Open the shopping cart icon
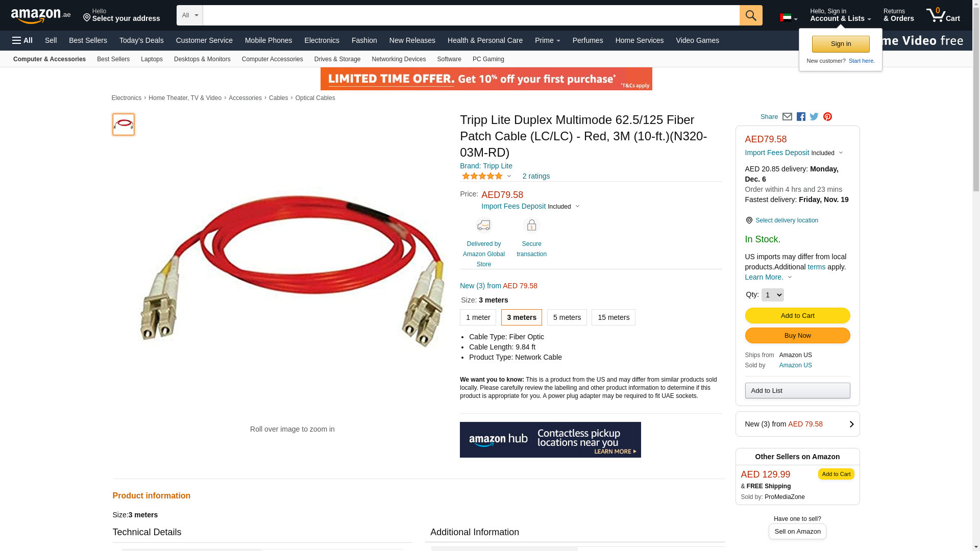This screenshot has height=551, width=980. 943,15
